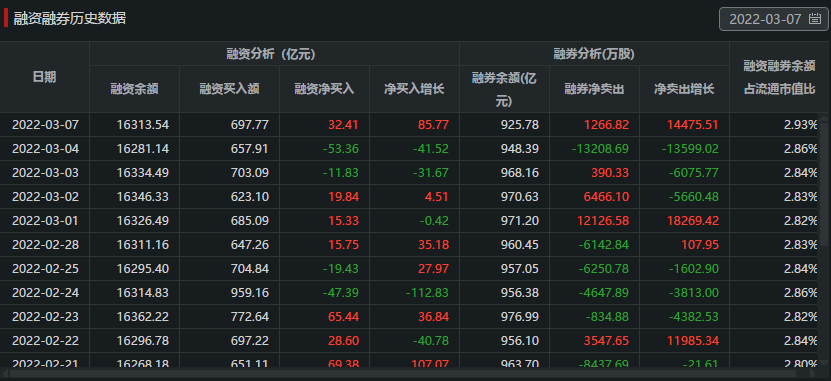Click the -53.36 net purchase value
The height and width of the screenshot is (381, 831).
click(x=341, y=149)
